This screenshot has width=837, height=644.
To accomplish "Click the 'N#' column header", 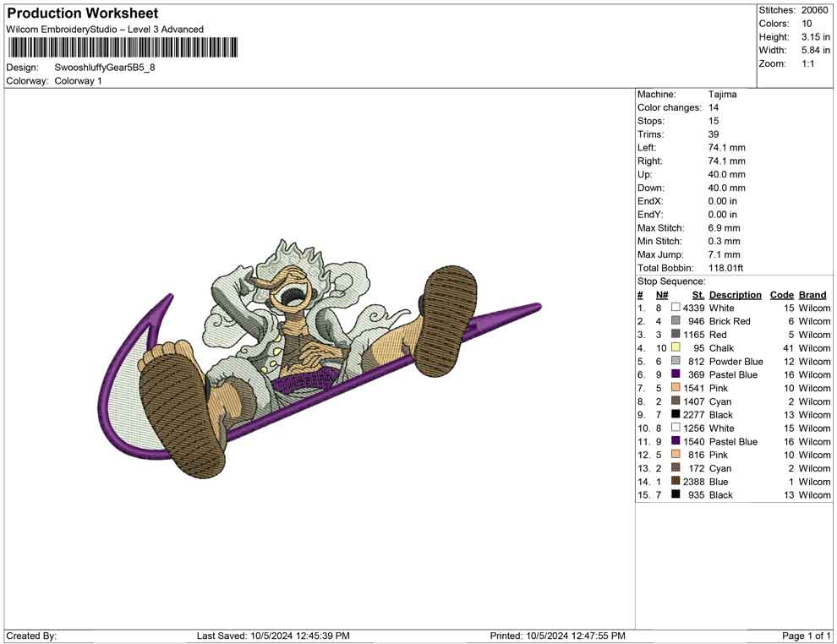I will click(x=662, y=295).
